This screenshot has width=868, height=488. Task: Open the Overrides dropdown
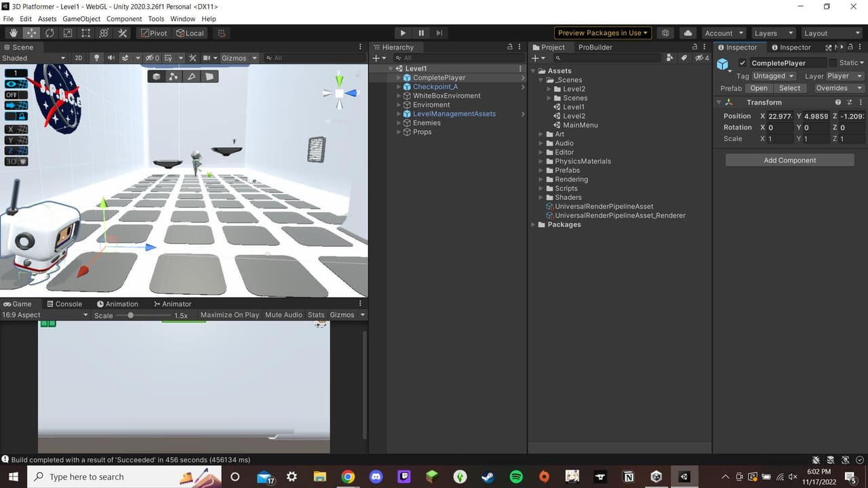[x=838, y=88]
